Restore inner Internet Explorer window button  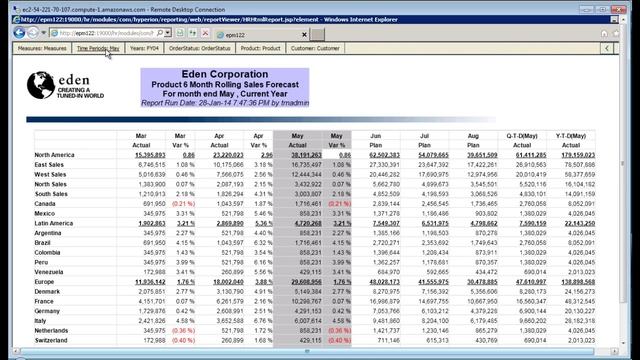coord(614,19)
